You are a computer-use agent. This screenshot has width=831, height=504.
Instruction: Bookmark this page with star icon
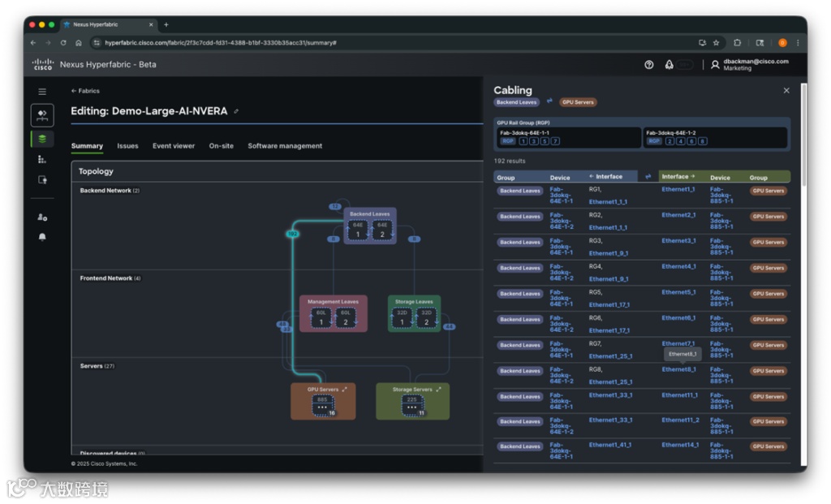click(716, 43)
